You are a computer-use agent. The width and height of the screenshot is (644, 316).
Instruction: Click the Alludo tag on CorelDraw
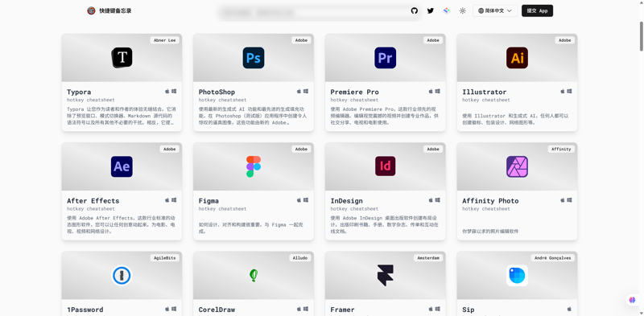click(x=300, y=258)
